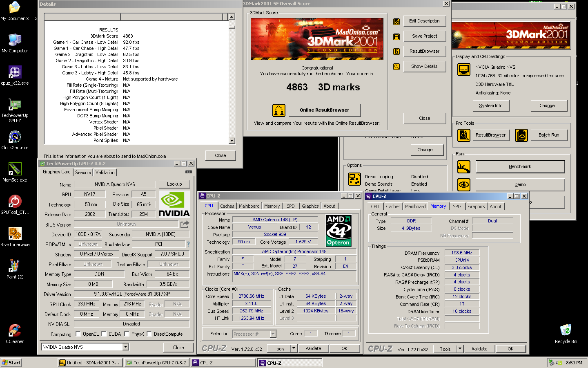The height and width of the screenshot is (368, 588).
Task: Open Tools dropdown arrow in CPU-Z CPU window
Action: (294, 348)
